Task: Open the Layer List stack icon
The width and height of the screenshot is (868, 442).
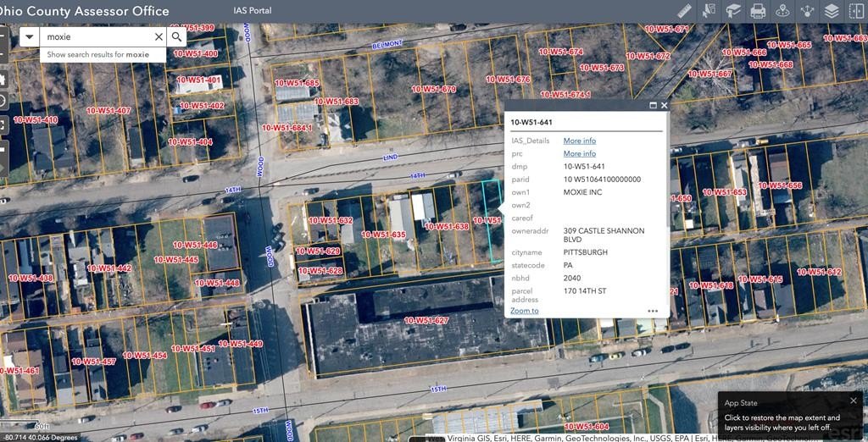Action: [x=832, y=11]
